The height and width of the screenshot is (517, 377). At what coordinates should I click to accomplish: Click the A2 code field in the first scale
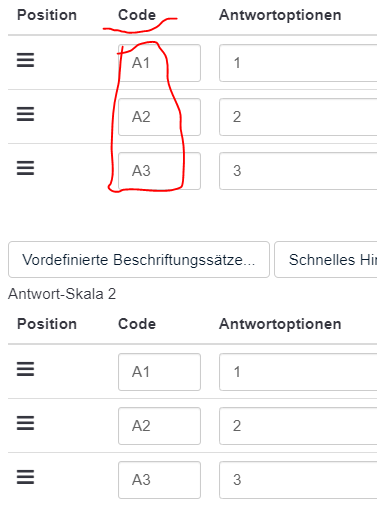[159, 117]
